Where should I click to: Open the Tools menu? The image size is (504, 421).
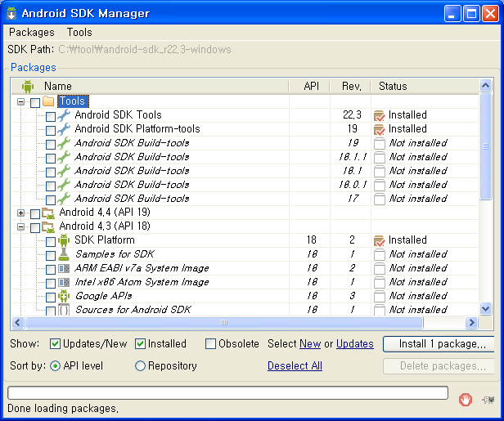coord(79,32)
